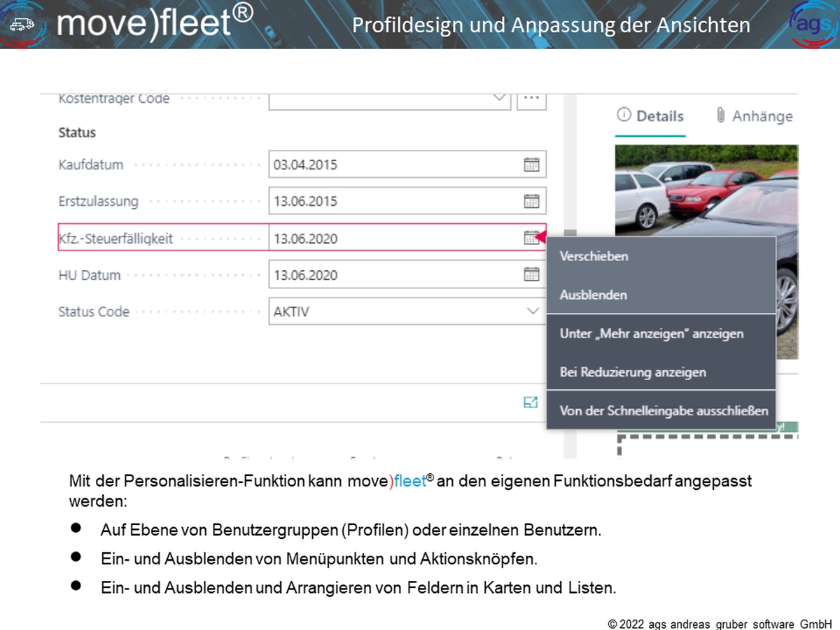Click the vehicle fleet logo icon
The height and width of the screenshot is (630, 840).
point(22,24)
